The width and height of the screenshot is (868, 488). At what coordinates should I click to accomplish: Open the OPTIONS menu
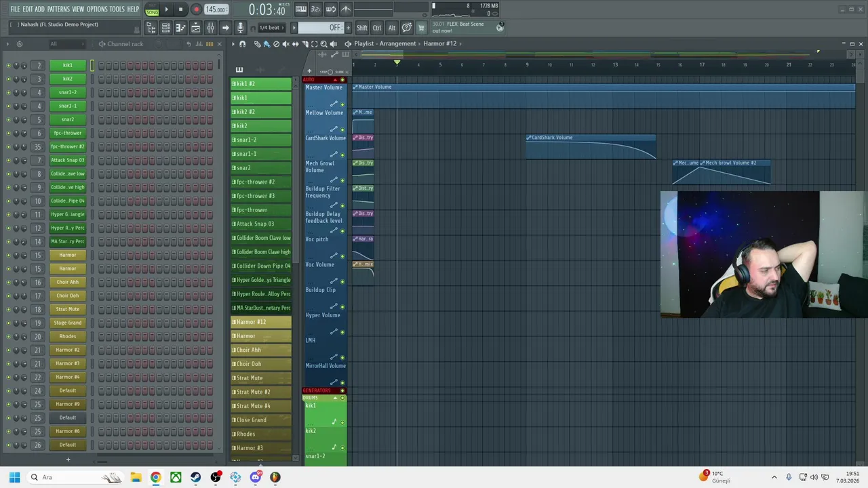[x=97, y=9]
